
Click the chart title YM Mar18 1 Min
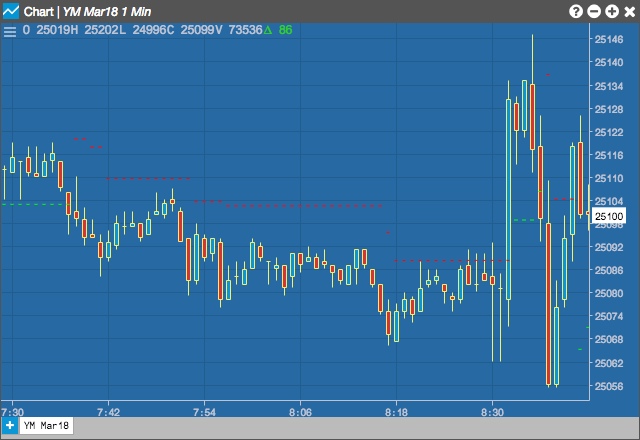click(107, 11)
